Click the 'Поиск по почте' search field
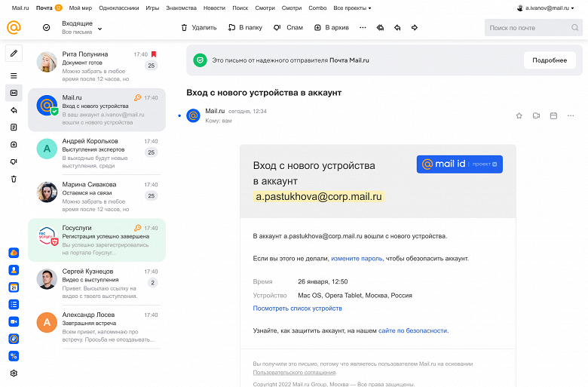 pos(528,28)
